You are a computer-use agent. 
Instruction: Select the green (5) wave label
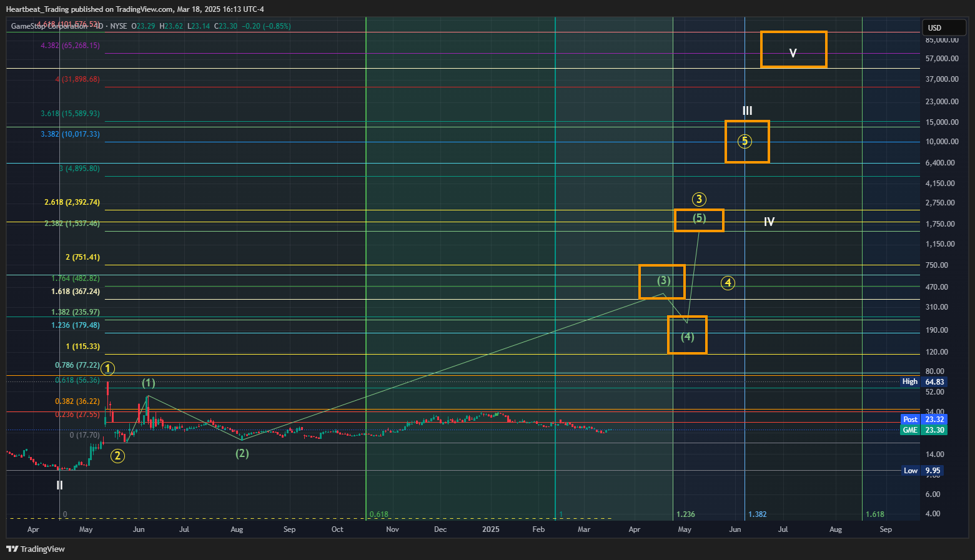point(699,218)
